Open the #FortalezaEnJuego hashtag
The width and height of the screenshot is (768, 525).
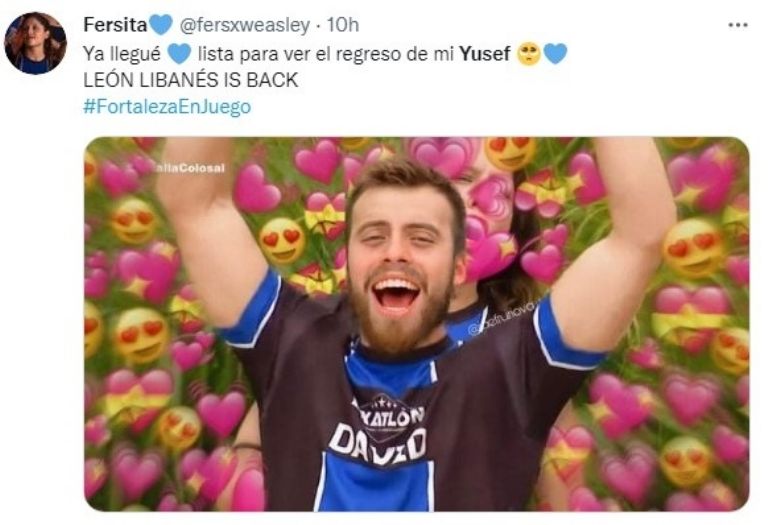pos(167,107)
